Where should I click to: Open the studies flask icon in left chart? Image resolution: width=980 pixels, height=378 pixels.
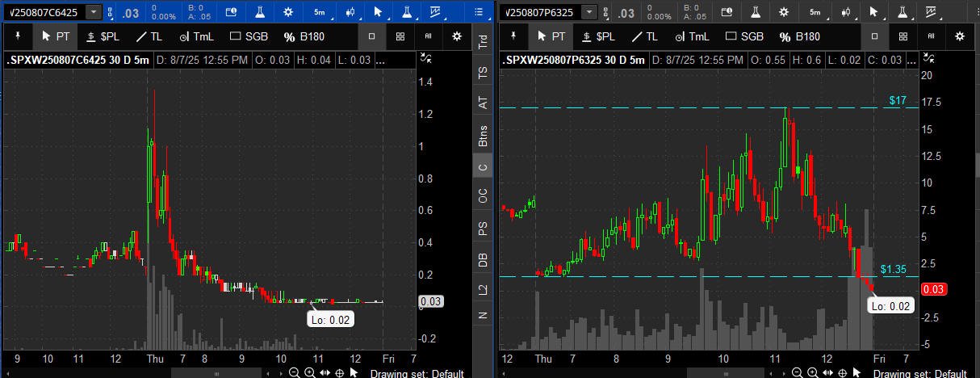pyautogui.click(x=260, y=12)
